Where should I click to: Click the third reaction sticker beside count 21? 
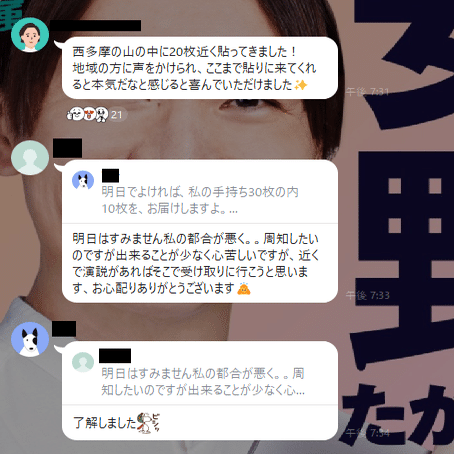pyautogui.click(x=101, y=114)
